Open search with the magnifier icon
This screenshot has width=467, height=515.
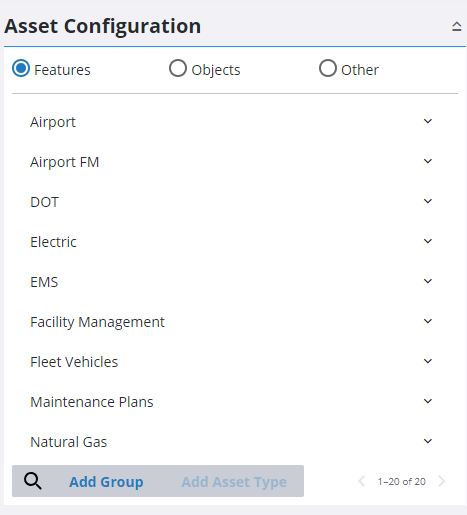(x=33, y=481)
